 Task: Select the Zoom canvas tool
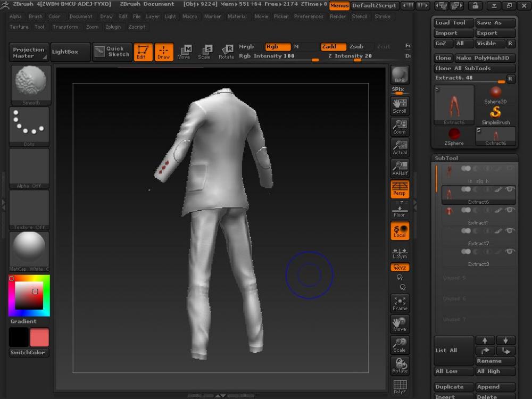400,127
